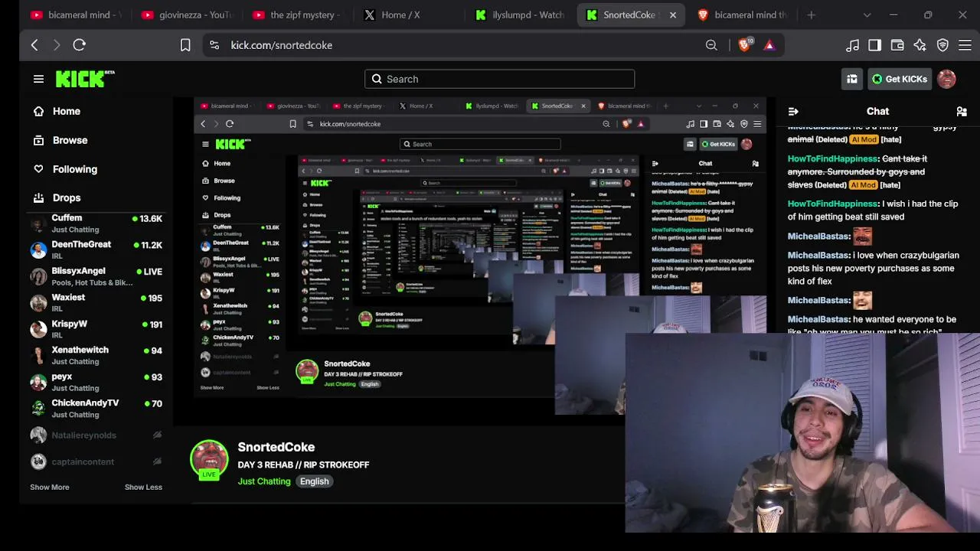Screen dimensions: 980x551
Task: Open peyx's channel from the sidebar
Action: coord(96,382)
